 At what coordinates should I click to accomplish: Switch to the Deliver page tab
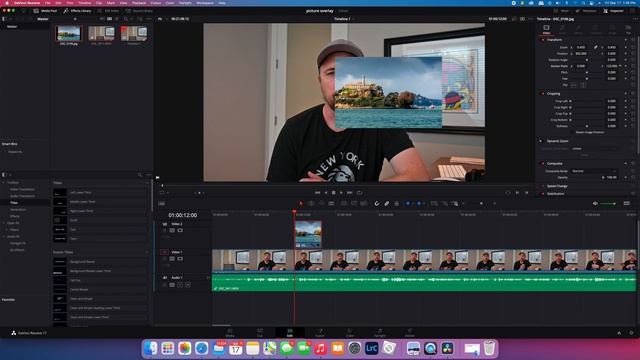click(409, 333)
